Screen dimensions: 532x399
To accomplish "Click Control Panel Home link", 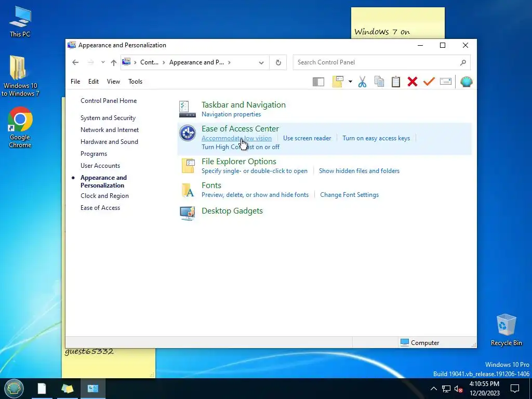I will pos(109,101).
